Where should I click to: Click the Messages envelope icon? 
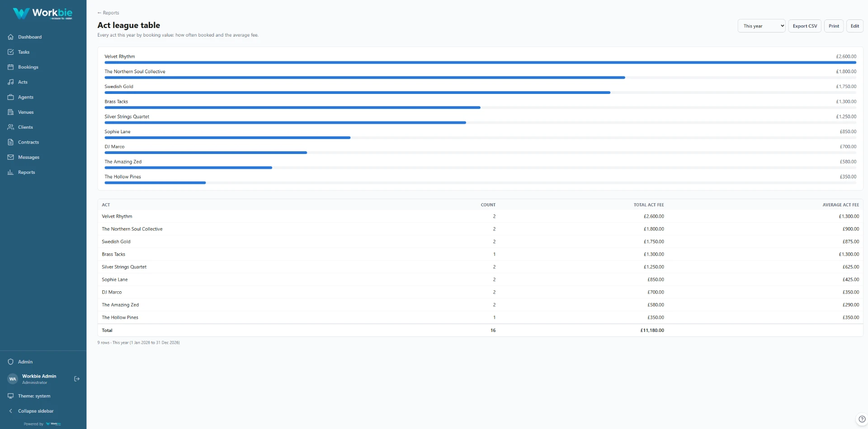coord(11,157)
